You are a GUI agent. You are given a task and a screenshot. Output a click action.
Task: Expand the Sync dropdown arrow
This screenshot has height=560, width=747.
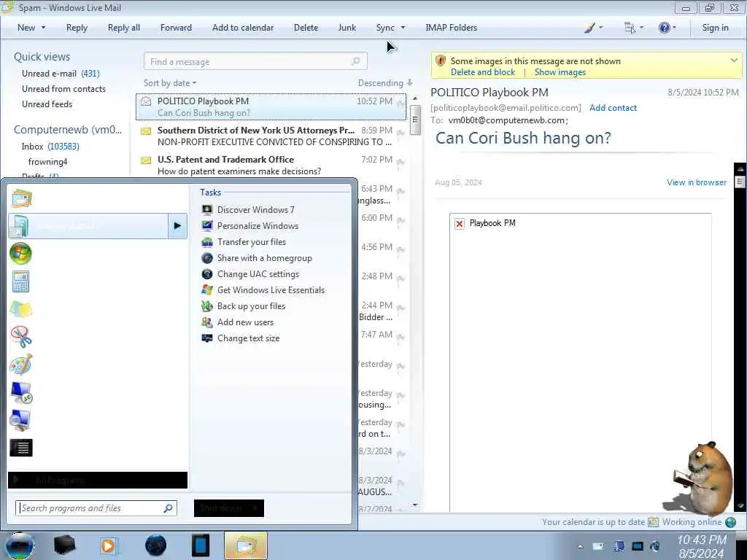[x=403, y=28]
